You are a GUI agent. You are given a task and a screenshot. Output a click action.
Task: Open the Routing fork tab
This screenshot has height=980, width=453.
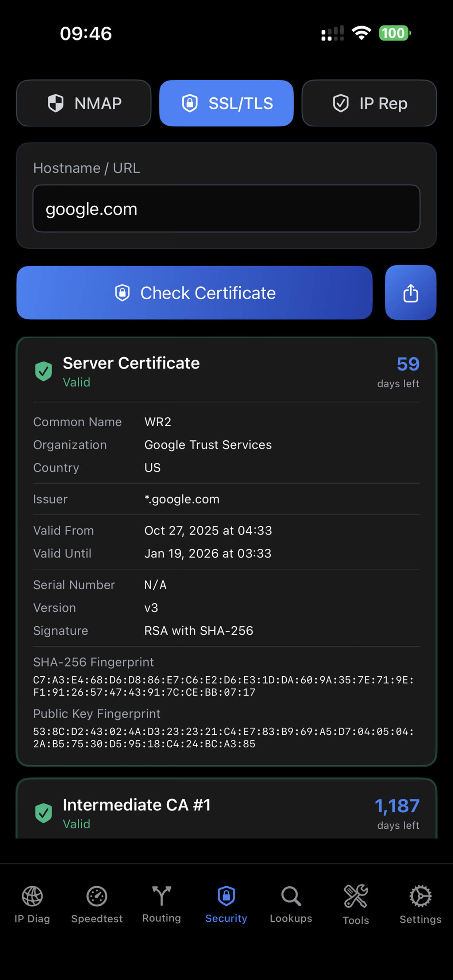coord(162,904)
